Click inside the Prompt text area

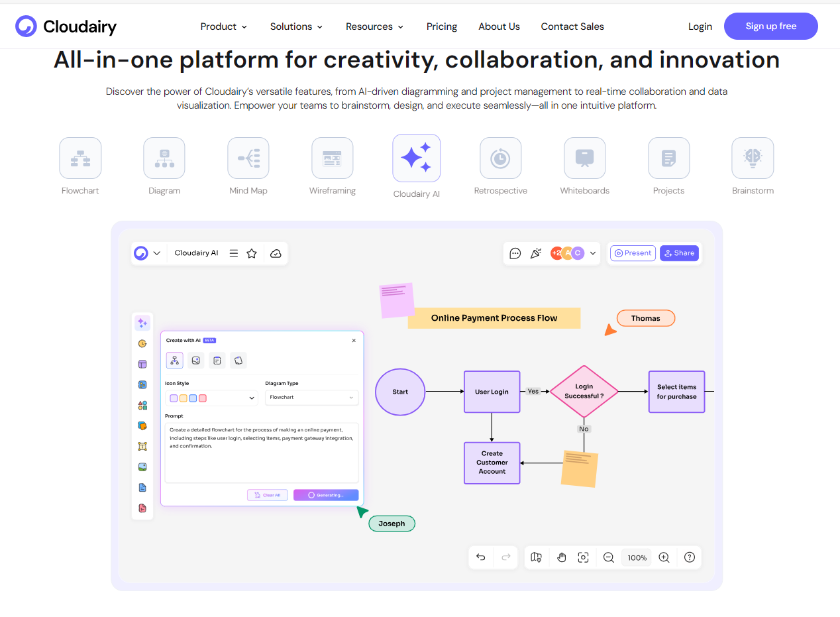(x=262, y=453)
